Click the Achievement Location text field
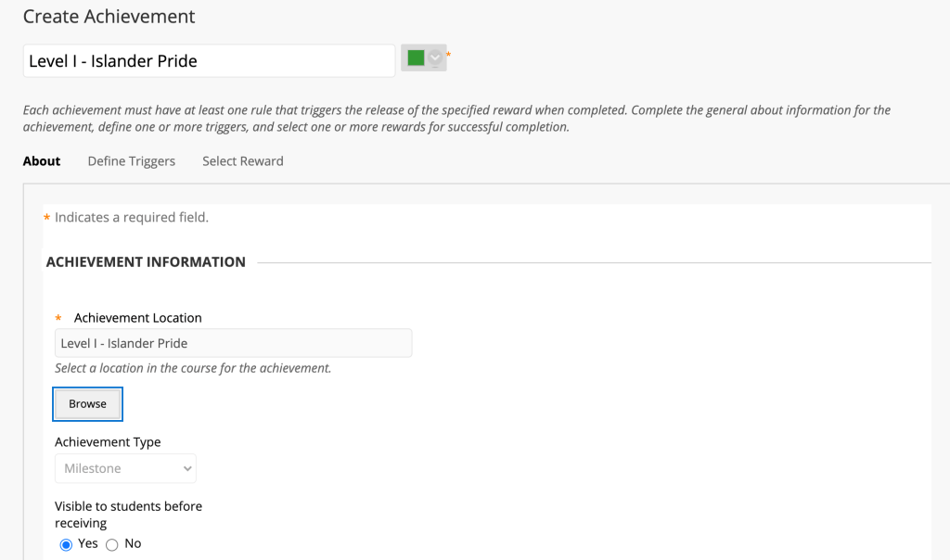 233,343
